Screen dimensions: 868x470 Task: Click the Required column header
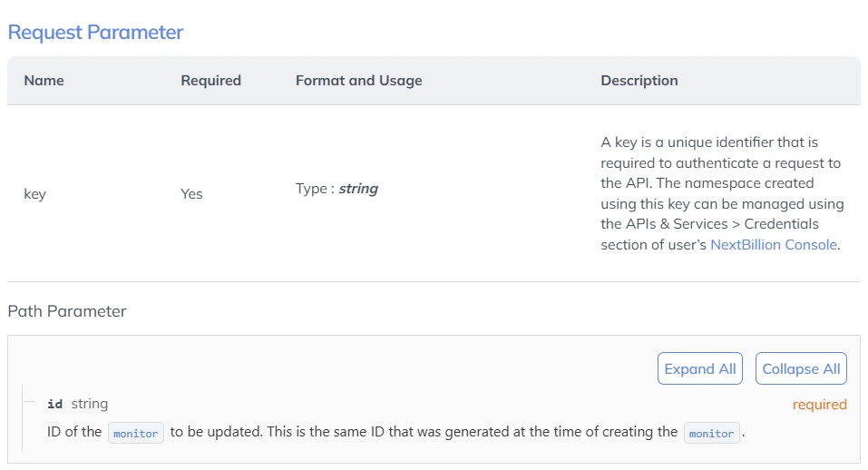pos(211,81)
